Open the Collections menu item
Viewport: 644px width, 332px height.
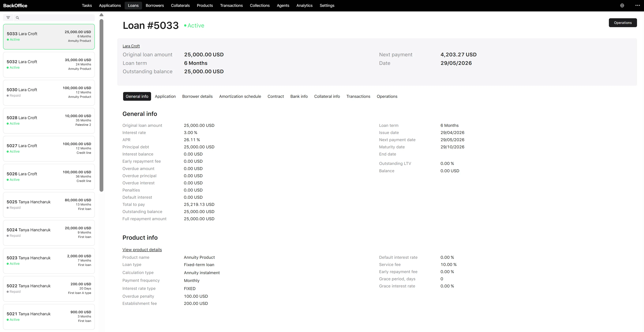coord(260,5)
